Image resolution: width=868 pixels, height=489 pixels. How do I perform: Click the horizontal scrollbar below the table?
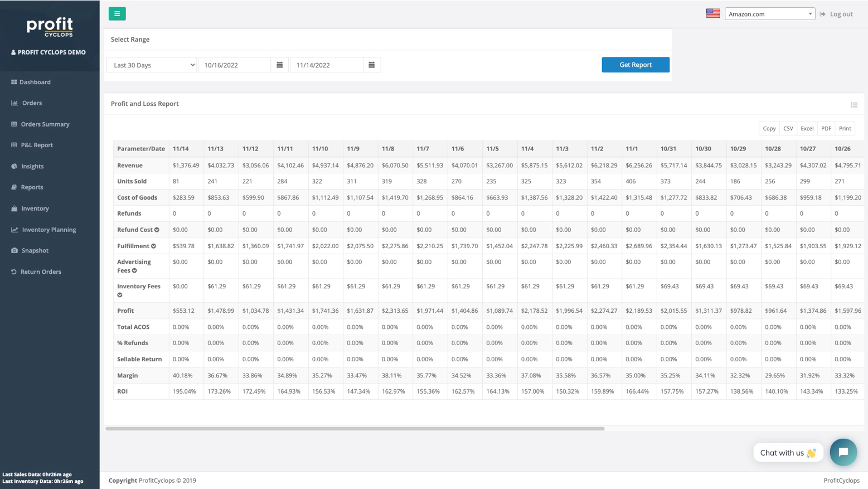point(356,428)
